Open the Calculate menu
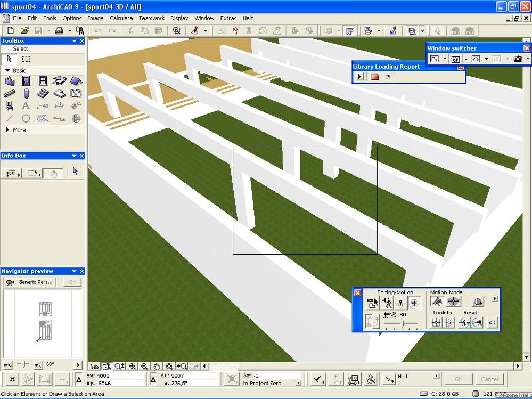 point(121,18)
